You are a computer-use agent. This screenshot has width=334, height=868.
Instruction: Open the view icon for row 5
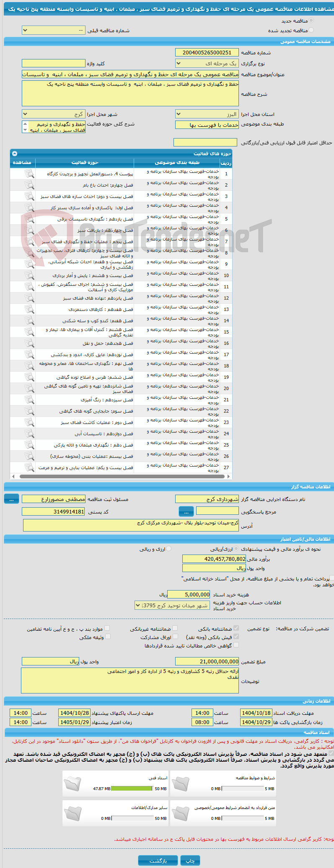coord(29,219)
